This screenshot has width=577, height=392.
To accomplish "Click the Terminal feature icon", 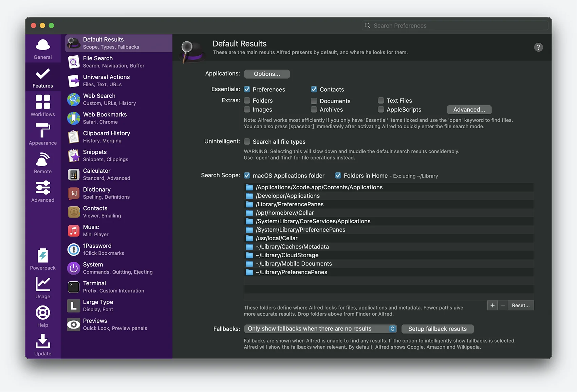I will (74, 287).
